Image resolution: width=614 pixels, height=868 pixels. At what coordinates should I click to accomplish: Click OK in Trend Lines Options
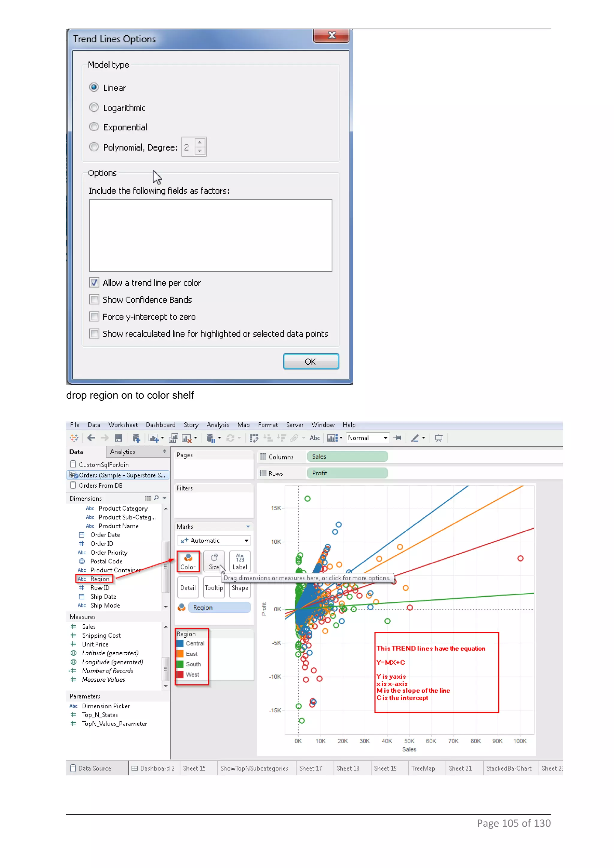[311, 362]
